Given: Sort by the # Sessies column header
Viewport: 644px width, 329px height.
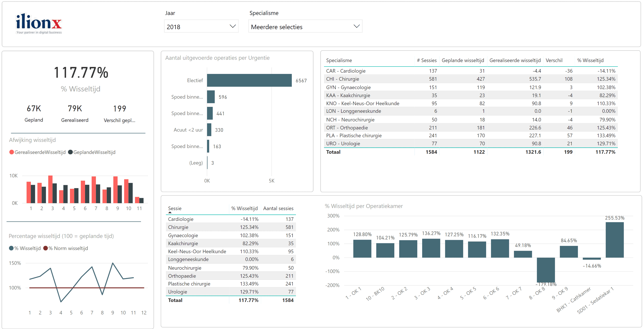Looking at the screenshot, I should (427, 60).
